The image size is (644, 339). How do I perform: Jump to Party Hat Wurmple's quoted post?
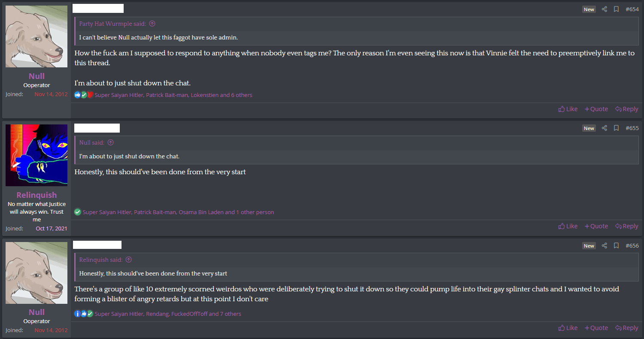point(152,24)
